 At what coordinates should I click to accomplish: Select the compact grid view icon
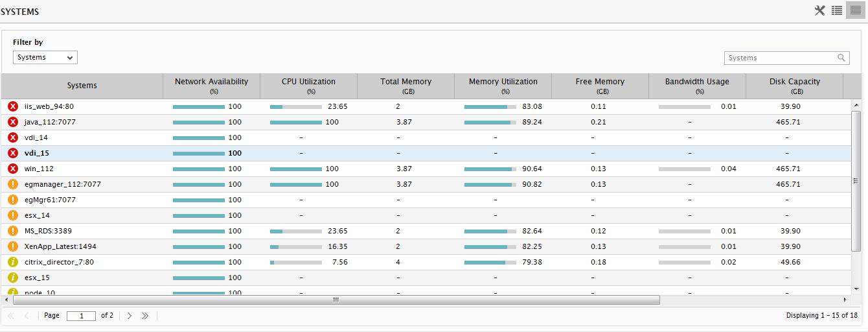[856, 10]
